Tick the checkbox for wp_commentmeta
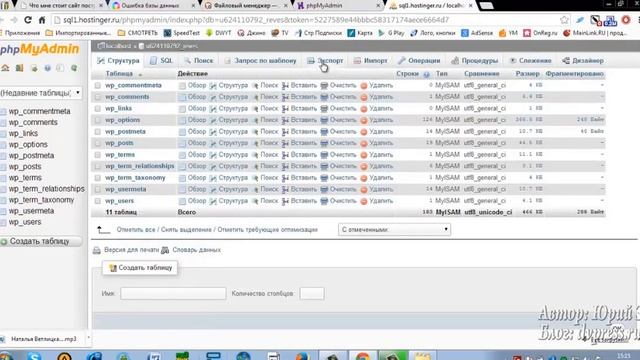 click(x=98, y=86)
